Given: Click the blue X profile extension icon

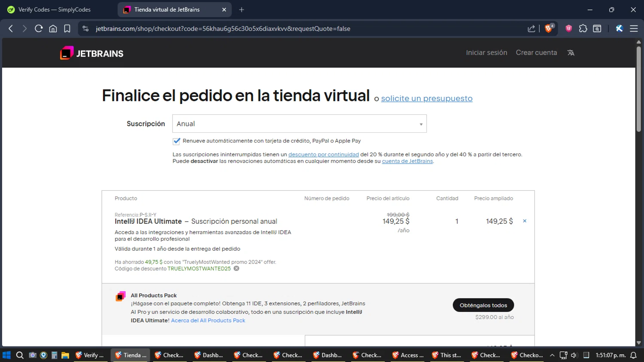Looking at the screenshot, I should tap(619, 28).
